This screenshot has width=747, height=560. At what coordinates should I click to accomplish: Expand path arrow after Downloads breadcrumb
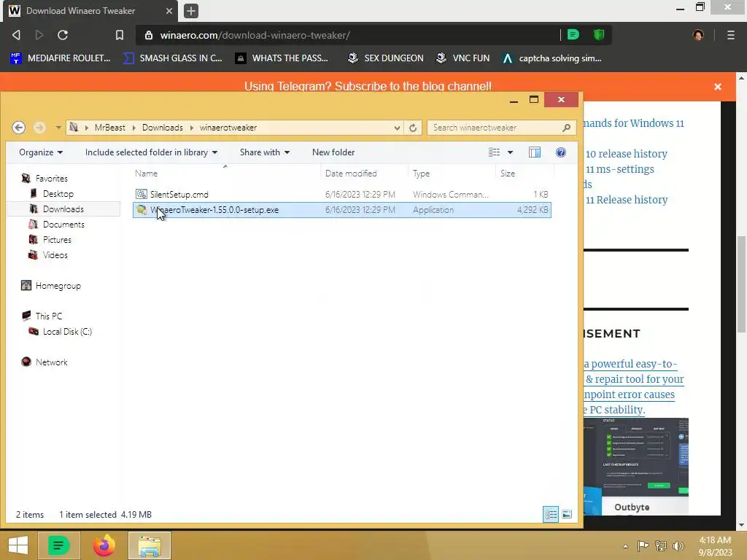coord(192,128)
